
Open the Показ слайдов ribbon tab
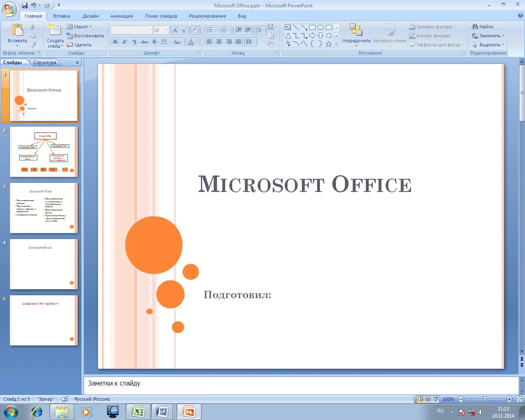tap(161, 16)
